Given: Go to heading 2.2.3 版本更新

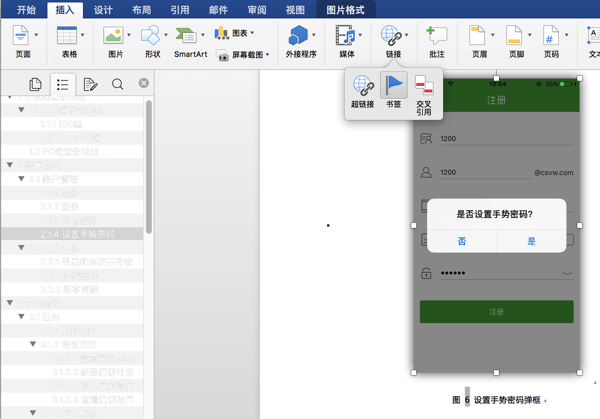Looking at the screenshot, I should pyautogui.click(x=72, y=289).
